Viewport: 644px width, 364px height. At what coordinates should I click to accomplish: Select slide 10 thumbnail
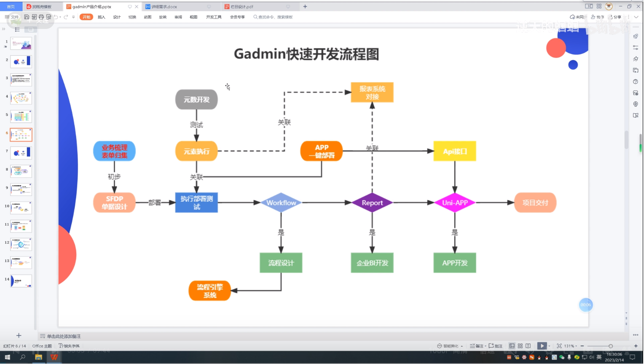click(x=21, y=208)
